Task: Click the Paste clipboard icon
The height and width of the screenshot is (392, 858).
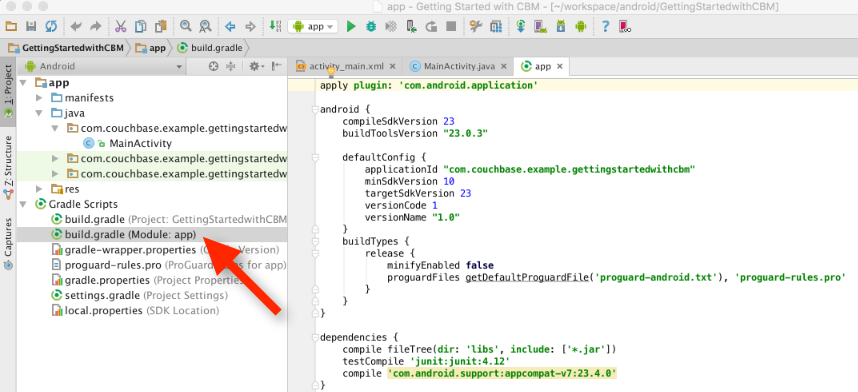Action: pyautogui.click(x=160, y=26)
